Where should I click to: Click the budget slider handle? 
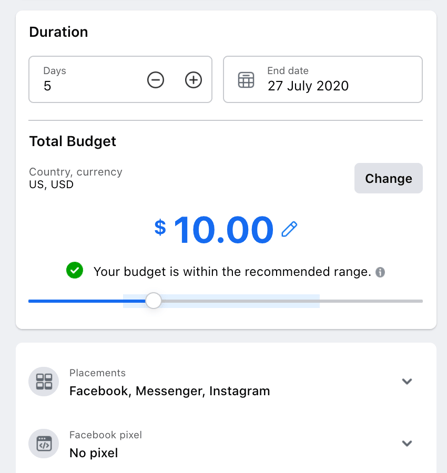tap(154, 301)
